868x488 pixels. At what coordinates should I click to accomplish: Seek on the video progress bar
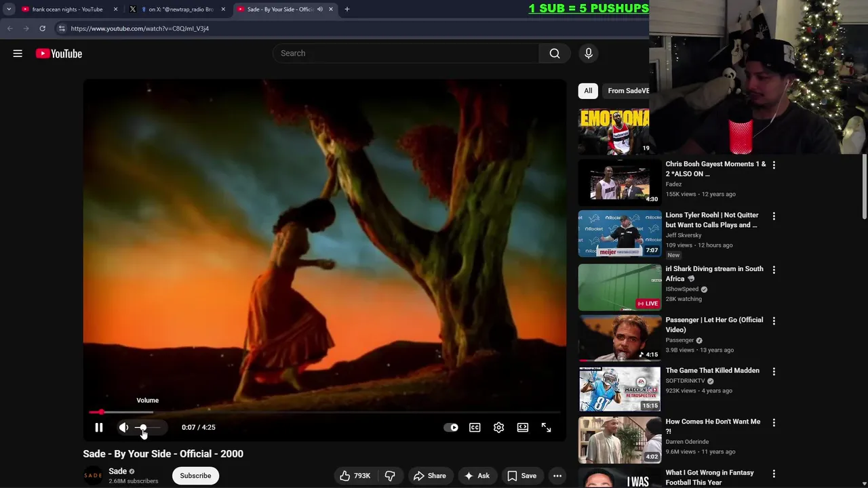point(324,412)
